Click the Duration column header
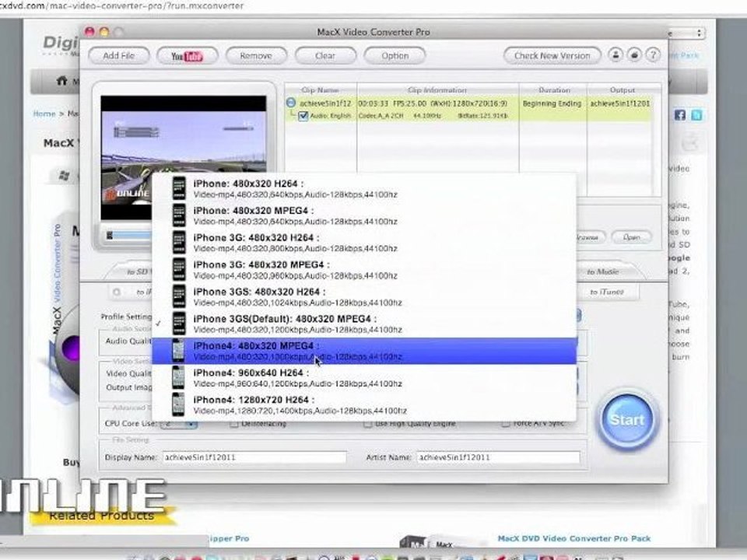747x560 pixels. (554, 90)
